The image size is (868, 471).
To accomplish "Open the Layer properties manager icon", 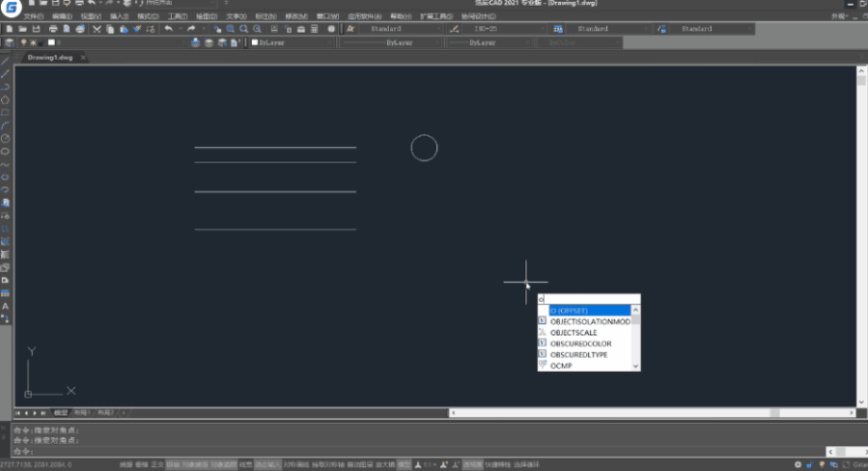I will (10, 42).
